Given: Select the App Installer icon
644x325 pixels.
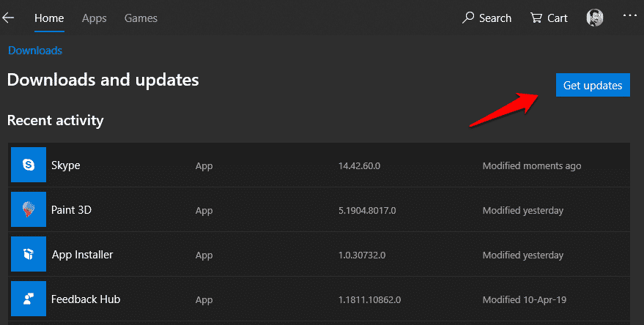Looking at the screenshot, I should point(29,255).
